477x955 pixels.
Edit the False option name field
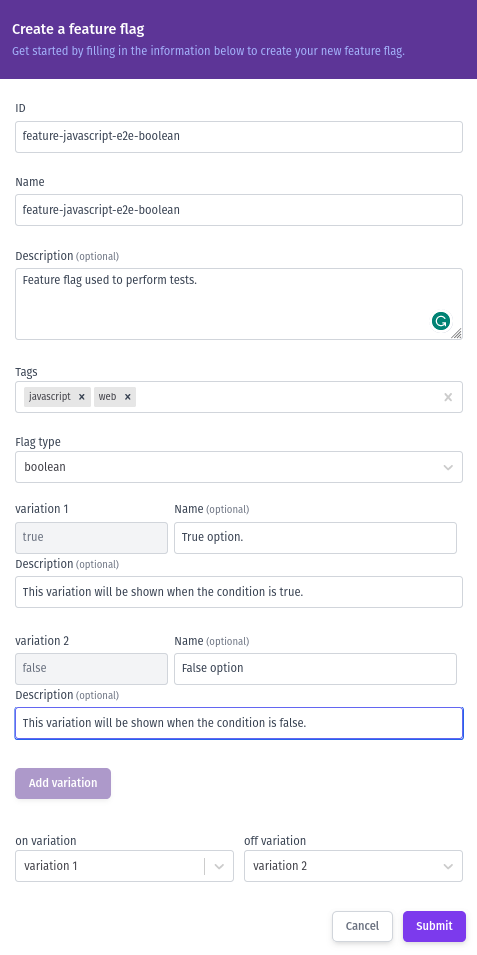click(316, 669)
